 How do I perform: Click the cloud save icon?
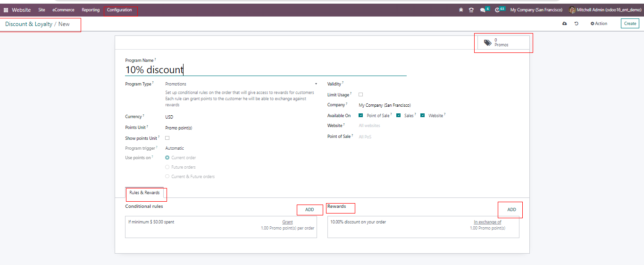pyautogui.click(x=564, y=24)
